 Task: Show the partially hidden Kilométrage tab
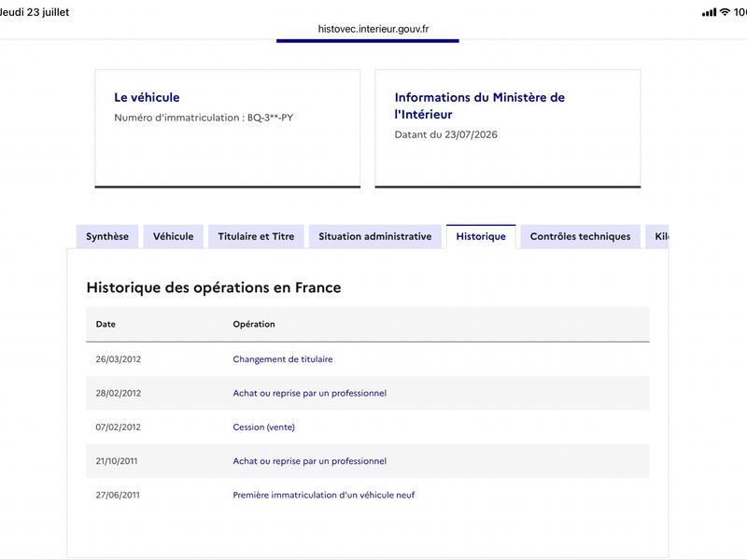(657, 236)
